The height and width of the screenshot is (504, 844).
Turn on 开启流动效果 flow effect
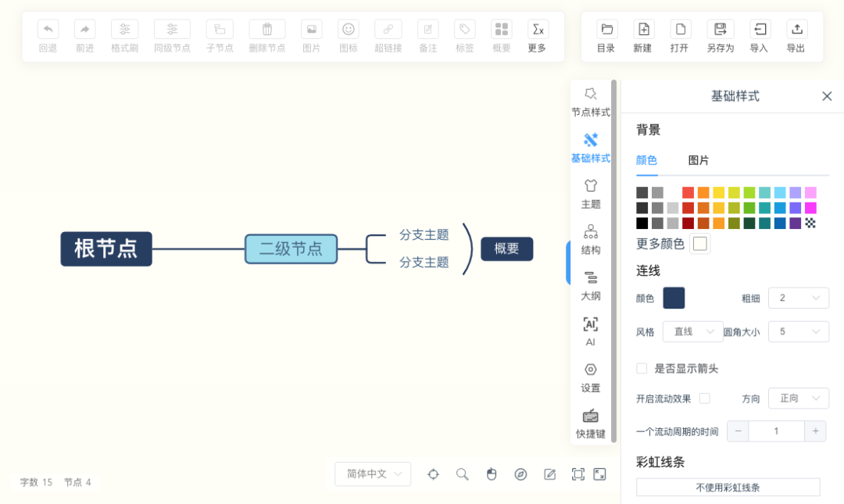pos(705,398)
